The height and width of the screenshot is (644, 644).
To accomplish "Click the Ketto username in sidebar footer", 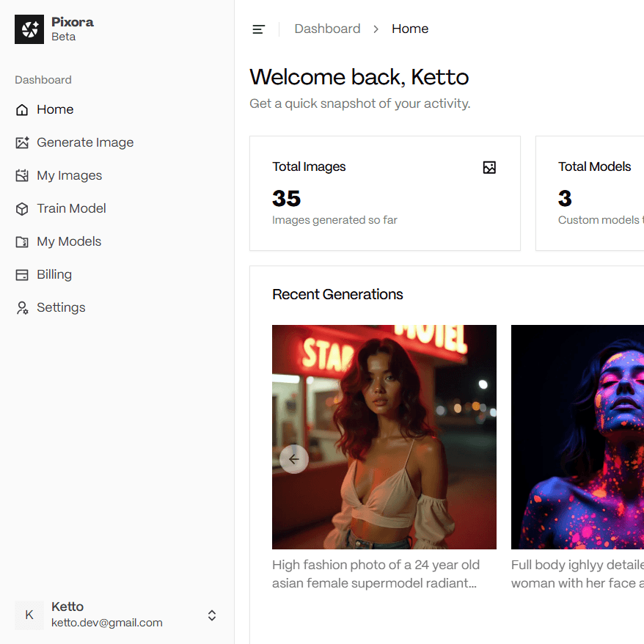I will click(67, 607).
